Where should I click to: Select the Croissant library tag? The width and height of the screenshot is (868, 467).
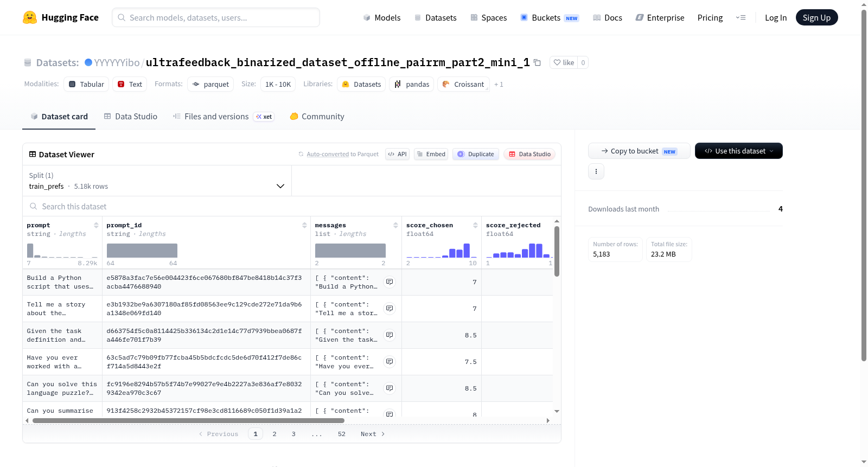pyautogui.click(x=463, y=84)
